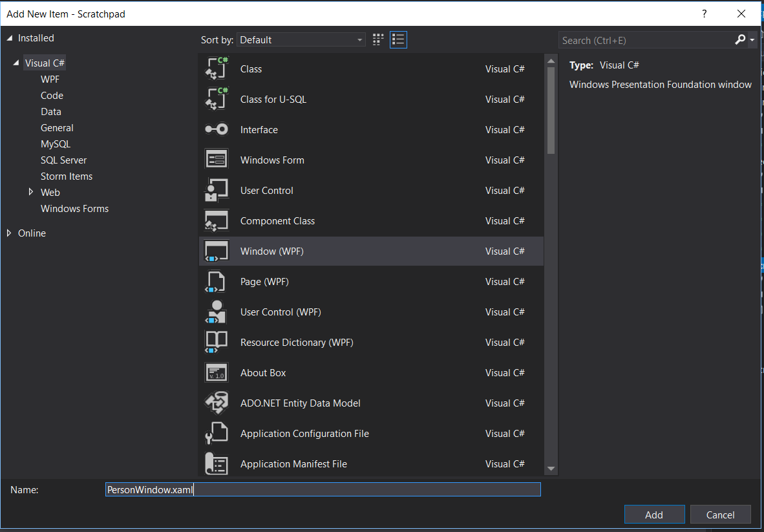Select the Application Manifest File icon
Screen dimensions: 764x532
pyautogui.click(x=217, y=463)
